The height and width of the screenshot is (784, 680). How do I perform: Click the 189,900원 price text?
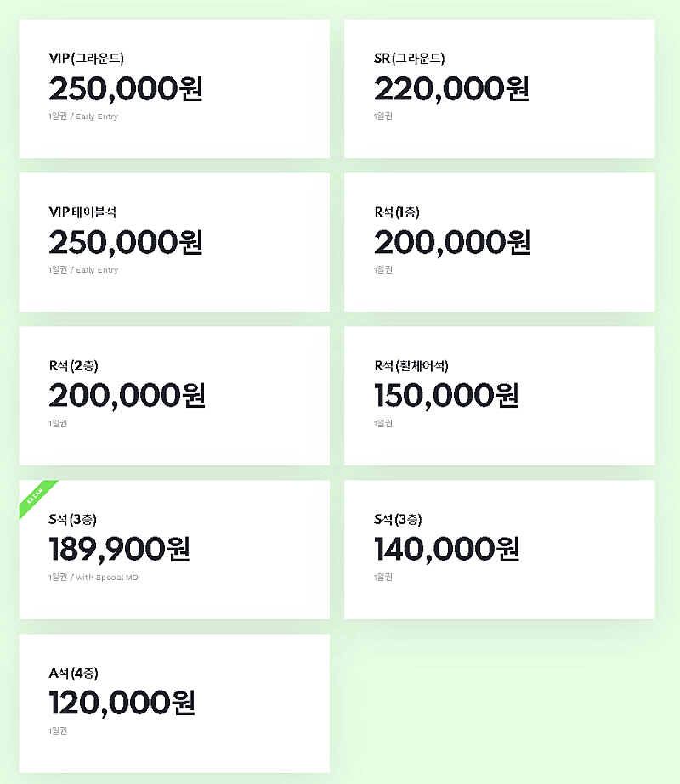point(119,550)
